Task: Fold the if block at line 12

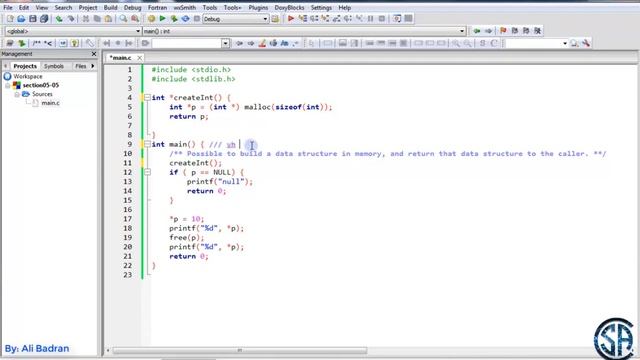Action: [147, 172]
